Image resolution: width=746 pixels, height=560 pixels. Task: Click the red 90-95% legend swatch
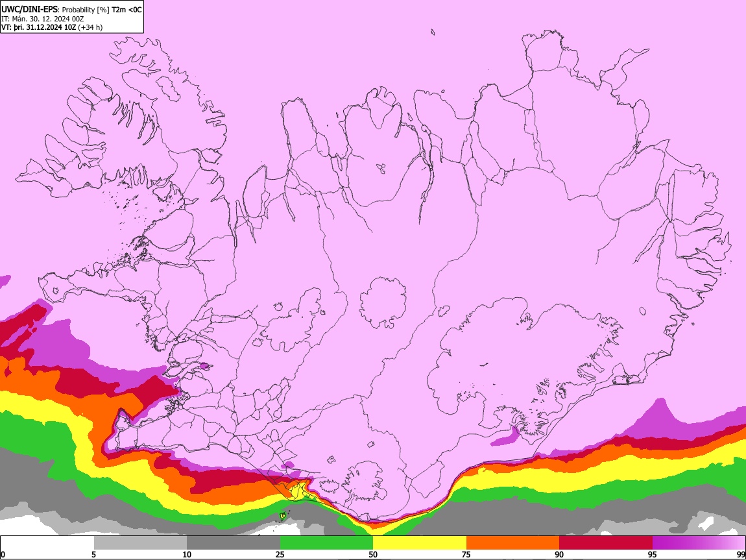(606, 543)
